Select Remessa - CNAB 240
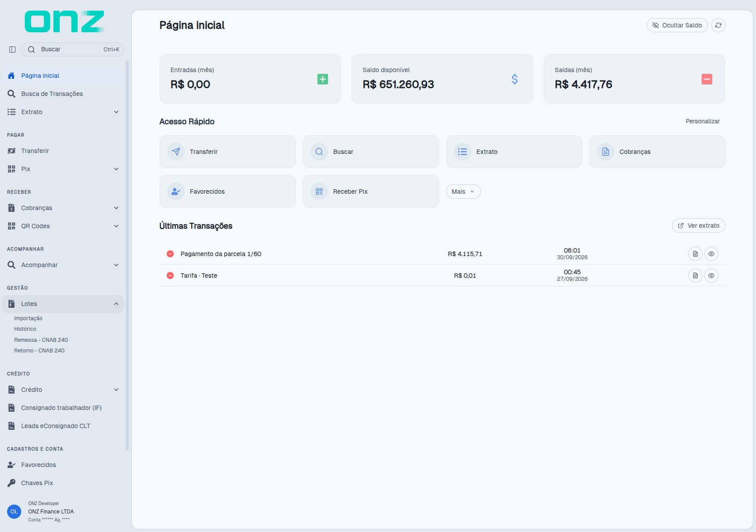 click(x=41, y=340)
